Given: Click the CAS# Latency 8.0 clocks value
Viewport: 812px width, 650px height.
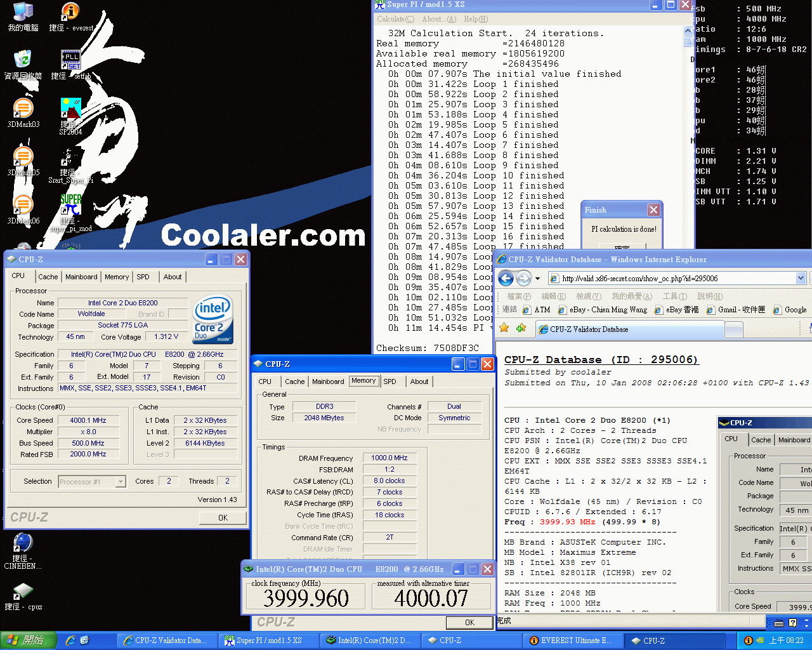Looking at the screenshot, I should [390, 481].
